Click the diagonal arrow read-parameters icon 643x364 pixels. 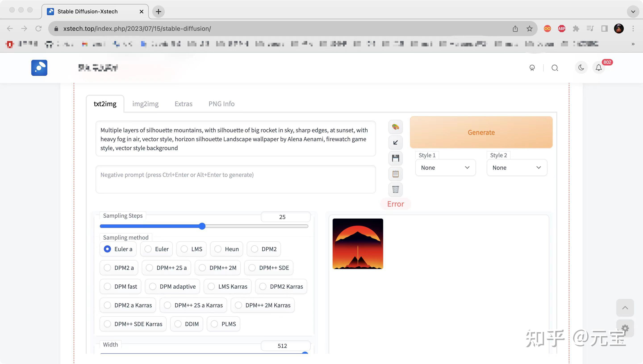click(395, 143)
